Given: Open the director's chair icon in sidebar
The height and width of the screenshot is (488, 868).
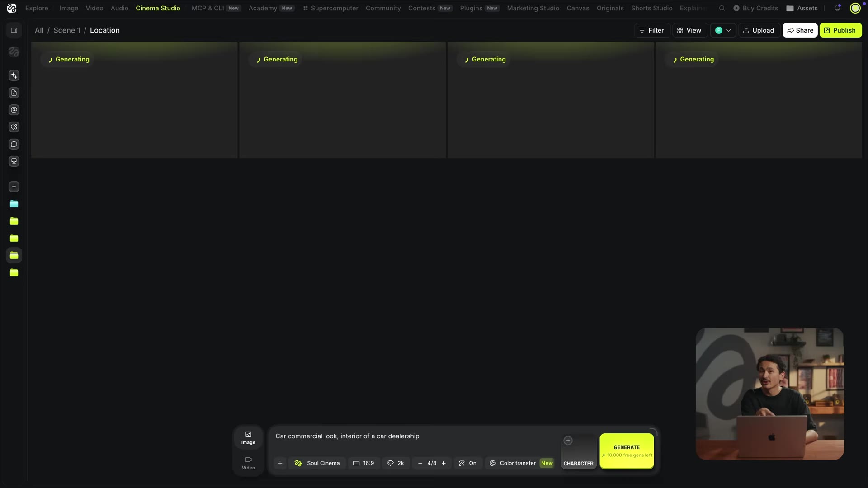Looking at the screenshot, I should click(14, 161).
